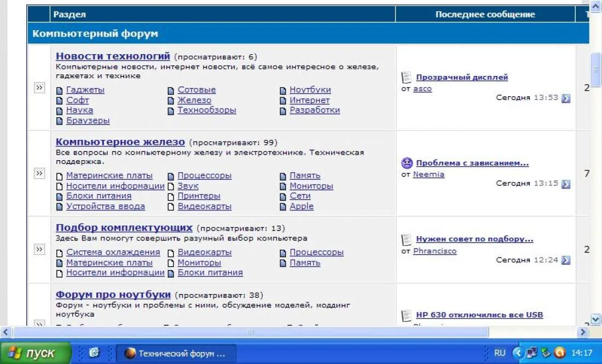Image resolution: width=602 pixels, height=364 pixels.
Task: Click the page icon beside Технообзоры
Action: (171, 111)
